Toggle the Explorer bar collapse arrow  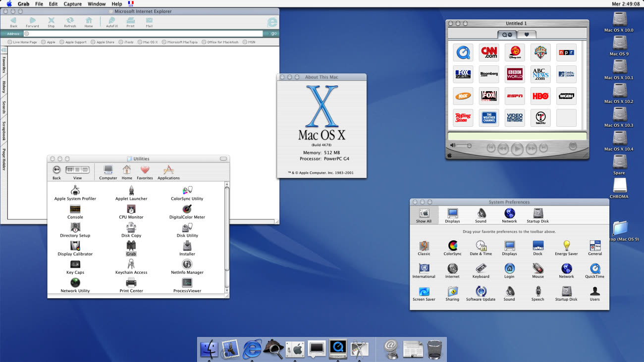coord(4,50)
